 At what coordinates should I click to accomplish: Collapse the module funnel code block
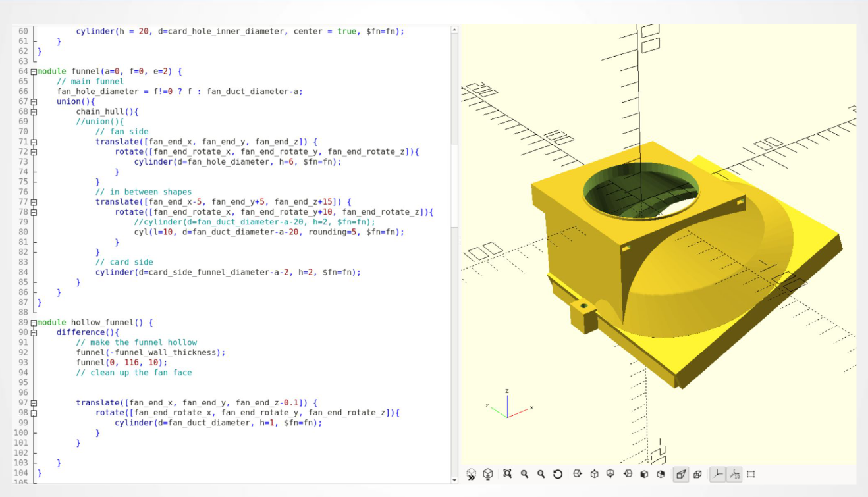(34, 71)
